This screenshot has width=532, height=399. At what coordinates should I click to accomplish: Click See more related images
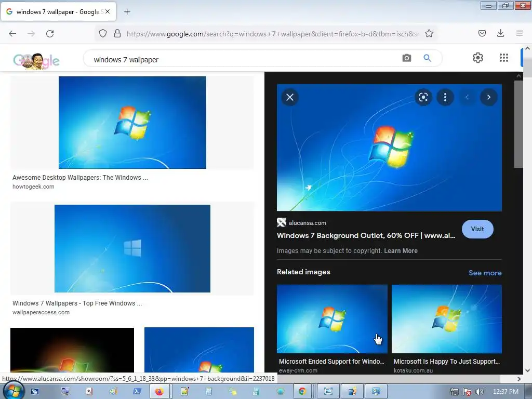[x=485, y=273]
